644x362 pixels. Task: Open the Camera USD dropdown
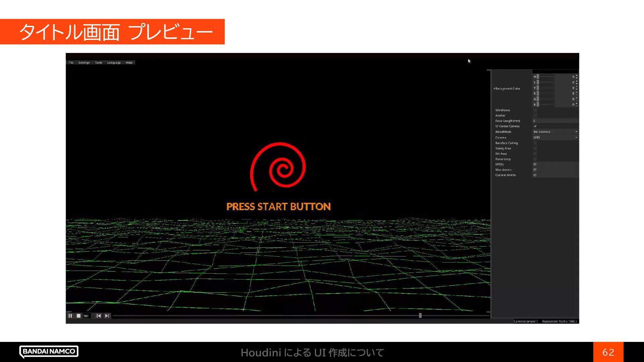click(x=555, y=137)
